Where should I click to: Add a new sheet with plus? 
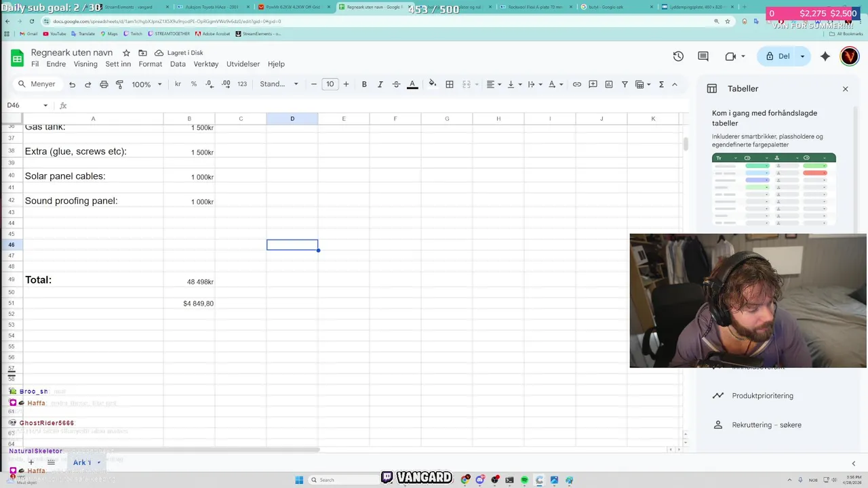pyautogui.click(x=31, y=462)
